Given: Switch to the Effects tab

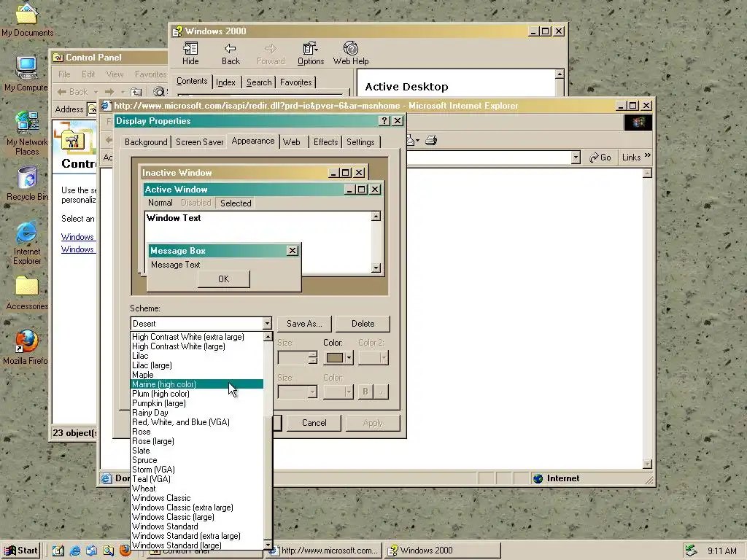Looking at the screenshot, I should [x=325, y=142].
